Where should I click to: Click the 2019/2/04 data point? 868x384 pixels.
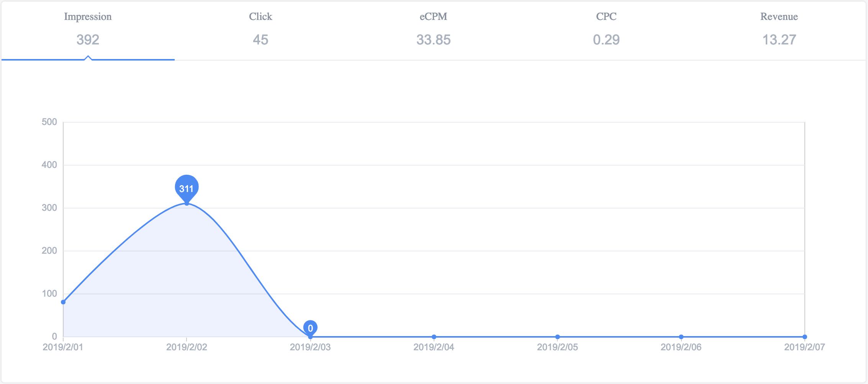[434, 337]
